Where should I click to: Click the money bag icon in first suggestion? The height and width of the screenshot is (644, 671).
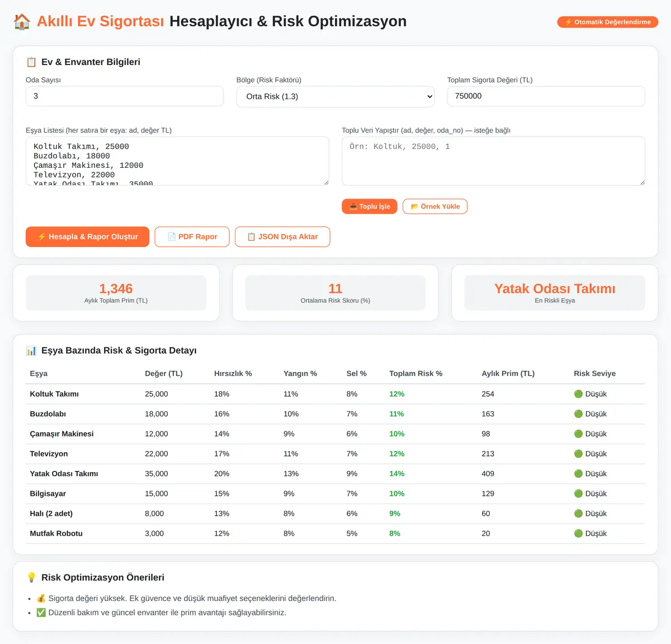click(x=41, y=598)
